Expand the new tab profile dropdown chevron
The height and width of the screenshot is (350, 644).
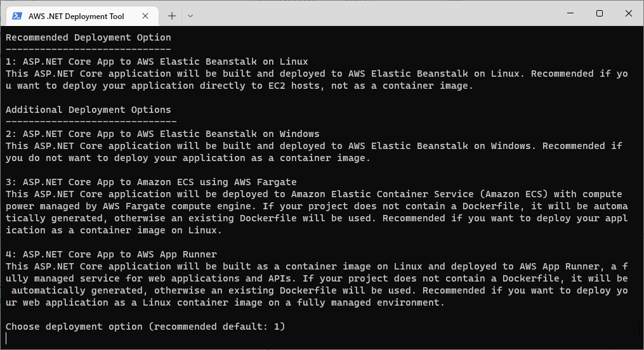tap(190, 16)
